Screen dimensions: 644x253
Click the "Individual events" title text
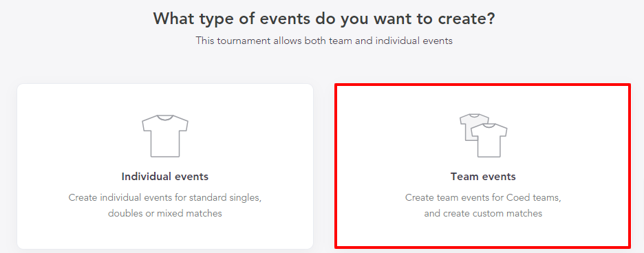(165, 177)
